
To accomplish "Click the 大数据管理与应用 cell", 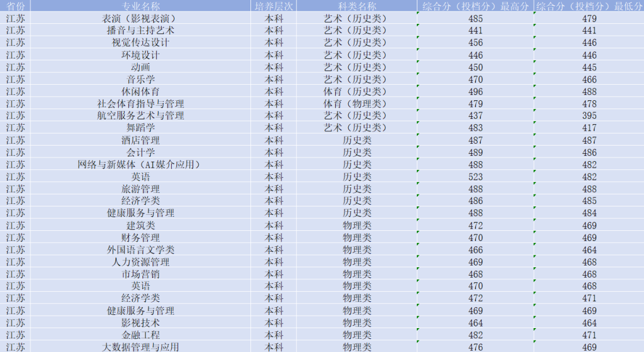I will (x=141, y=347).
